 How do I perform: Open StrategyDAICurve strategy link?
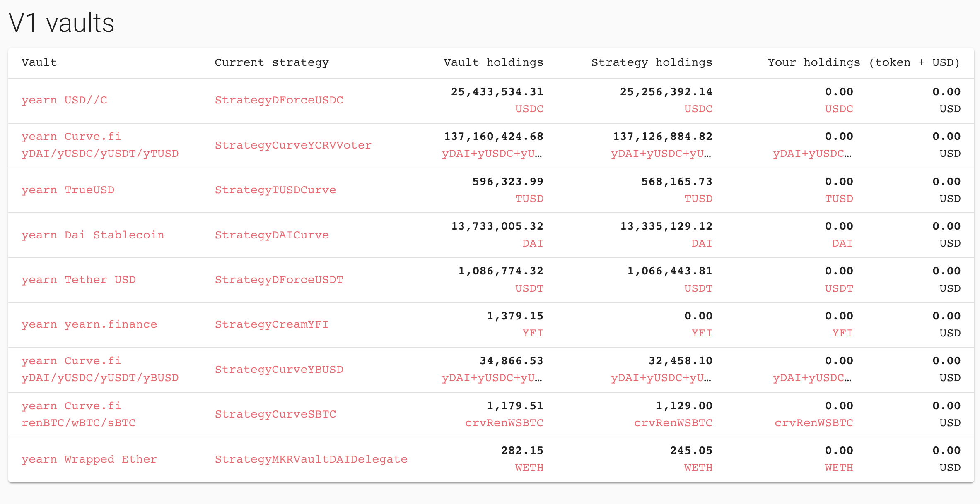coord(272,235)
